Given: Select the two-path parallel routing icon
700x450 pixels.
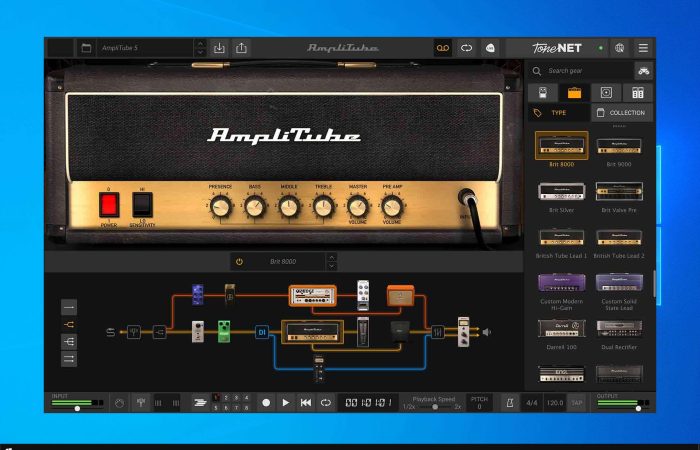Looking at the screenshot, I should click(69, 325).
